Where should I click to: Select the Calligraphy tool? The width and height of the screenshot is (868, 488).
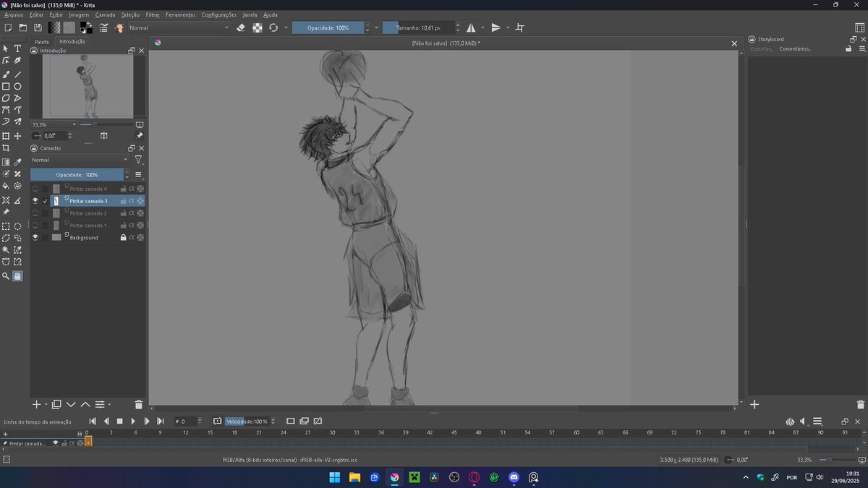pyautogui.click(x=18, y=61)
